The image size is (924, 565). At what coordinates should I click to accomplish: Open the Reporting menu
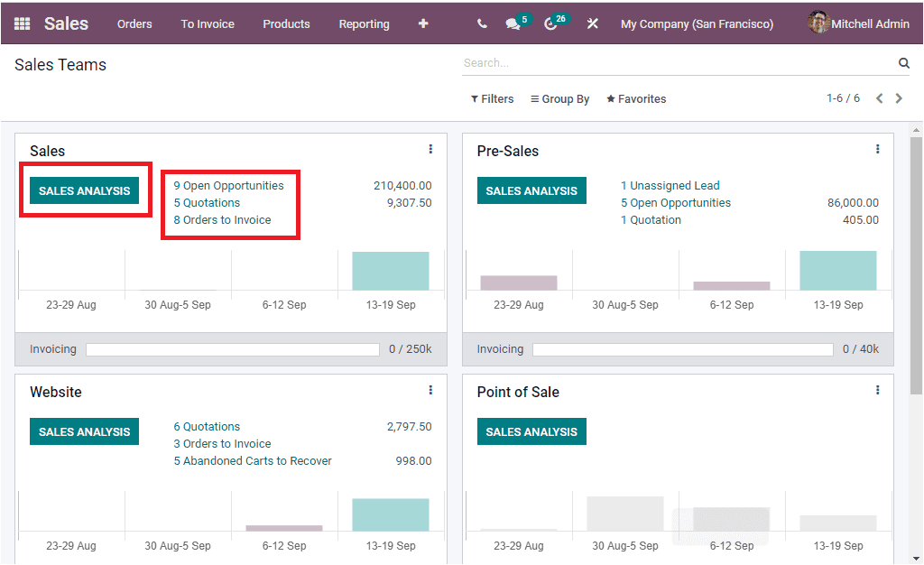pos(364,24)
